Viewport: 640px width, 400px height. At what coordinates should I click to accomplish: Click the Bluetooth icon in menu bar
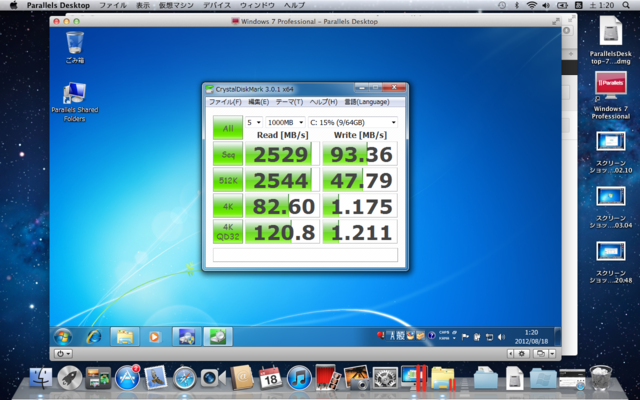coord(516,5)
